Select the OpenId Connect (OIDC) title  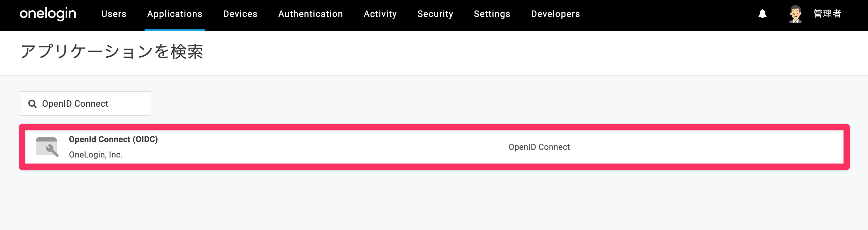pyautogui.click(x=113, y=139)
